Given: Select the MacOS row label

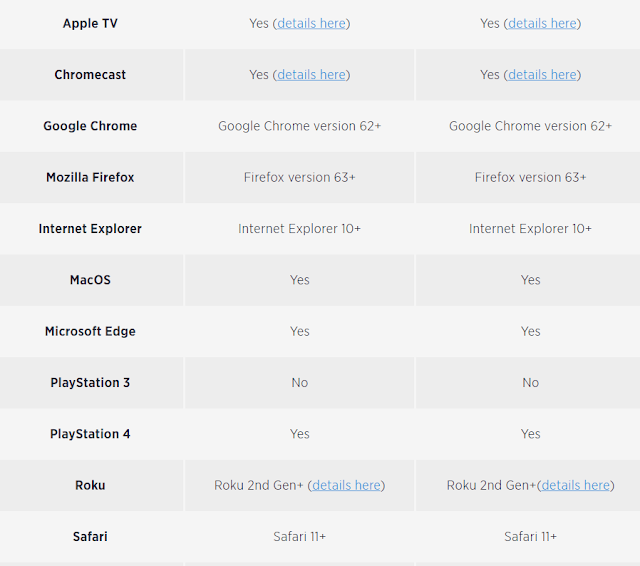Looking at the screenshot, I should (90, 280).
